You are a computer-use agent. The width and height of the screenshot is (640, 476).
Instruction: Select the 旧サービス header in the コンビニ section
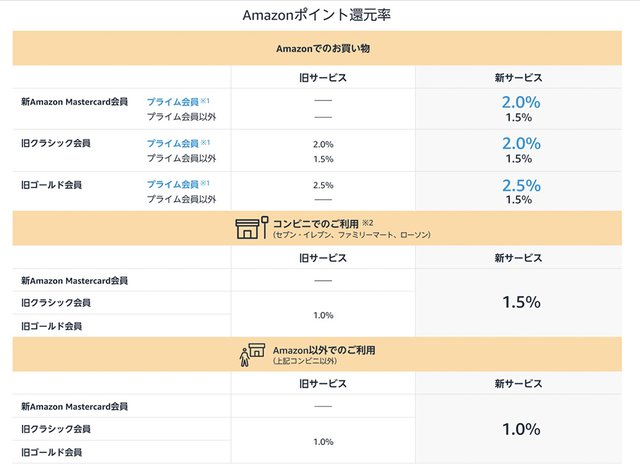(x=323, y=258)
